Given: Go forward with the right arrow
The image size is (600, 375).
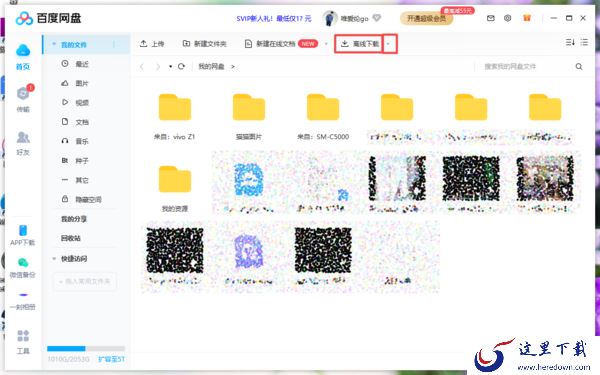Looking at the screenshot, I should tap(158, 67).
